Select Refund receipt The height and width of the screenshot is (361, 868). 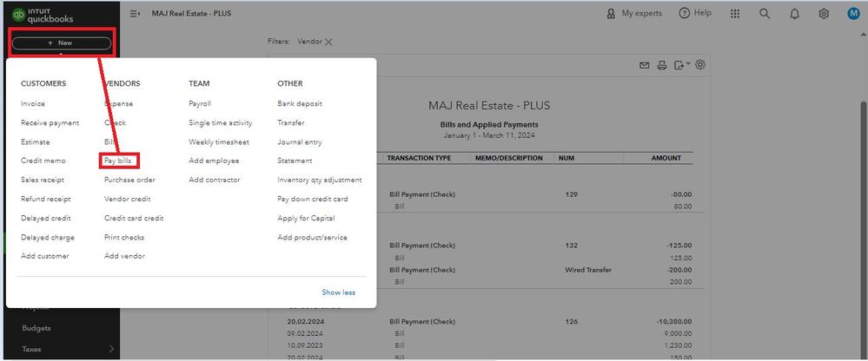pyautogui.click(x=45, y=199)
